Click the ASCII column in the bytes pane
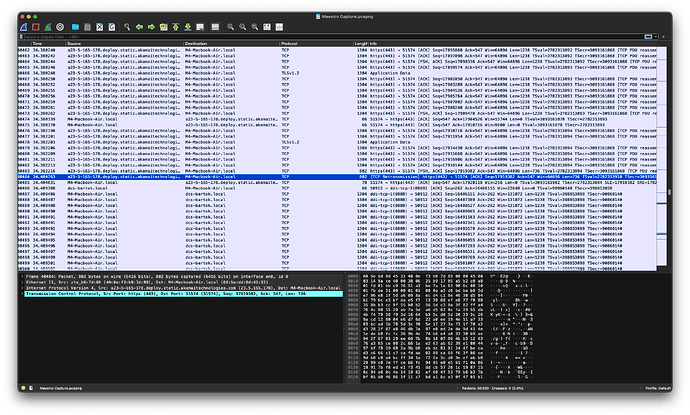This screenshot has width=690, height=415. point(511,328)
